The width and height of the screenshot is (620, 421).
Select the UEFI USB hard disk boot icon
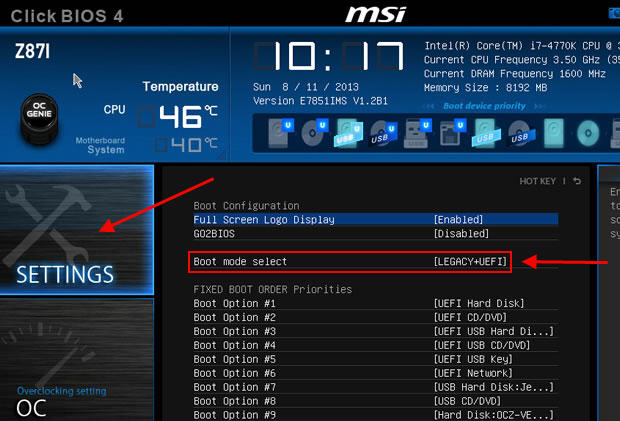click(348, 133)
